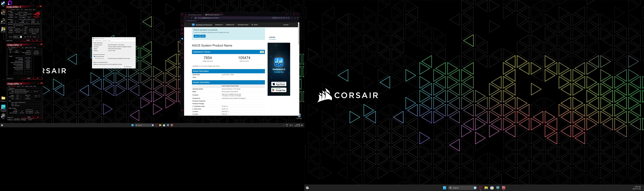Select 64-bit benchmarks radio option
Image resolution: width=644 pixels, height=191 pixels.
tap(99, 59)
